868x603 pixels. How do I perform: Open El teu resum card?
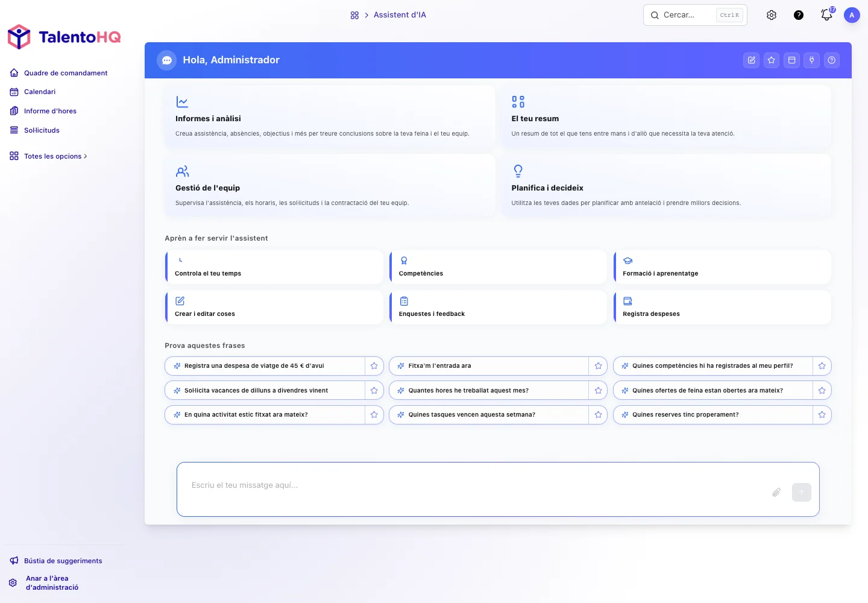666,116
